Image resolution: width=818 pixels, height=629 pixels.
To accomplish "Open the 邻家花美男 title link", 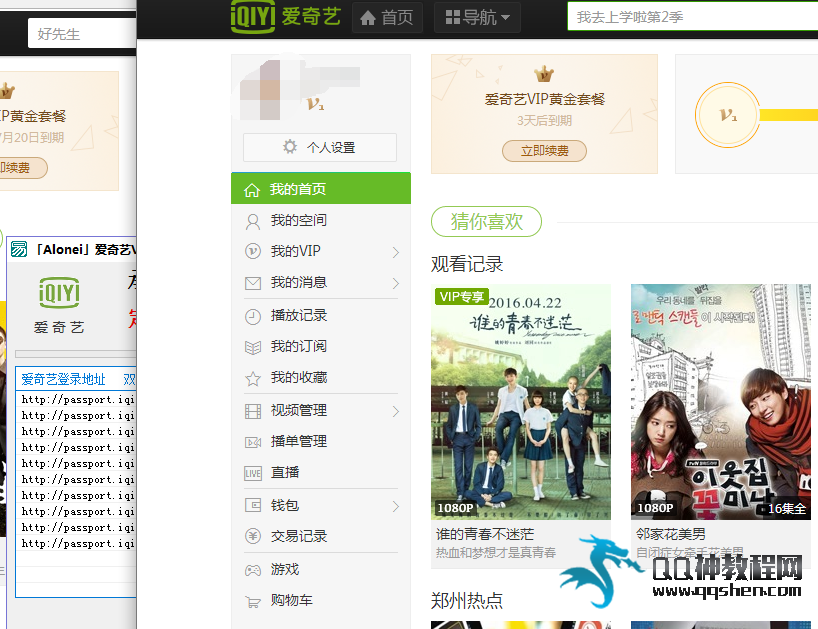I will [x=671, y=534].
